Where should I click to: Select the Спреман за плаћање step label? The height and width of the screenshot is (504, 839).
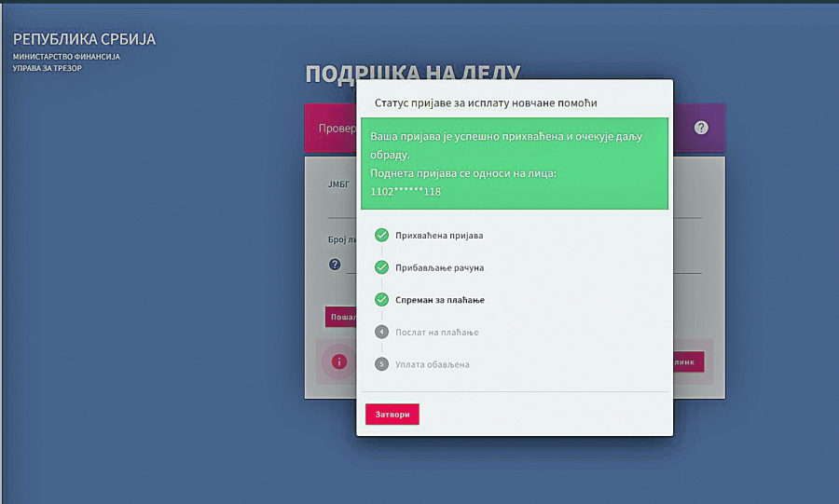[439, 300]
